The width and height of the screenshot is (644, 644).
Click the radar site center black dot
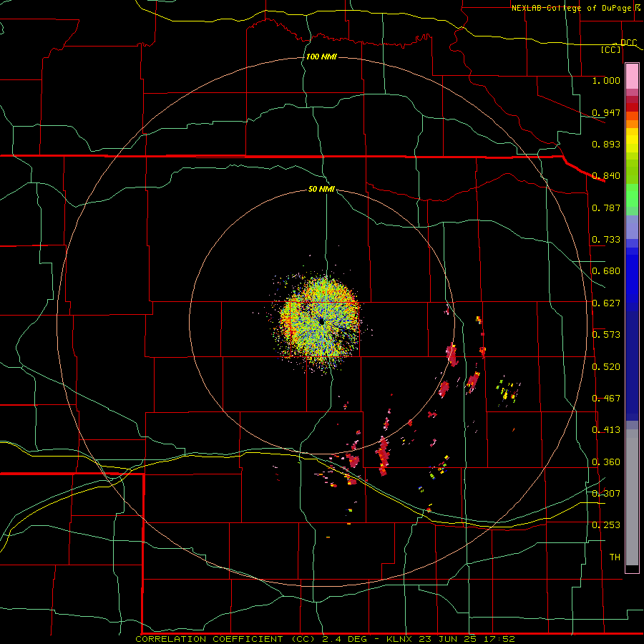click(x=321, y=321)
